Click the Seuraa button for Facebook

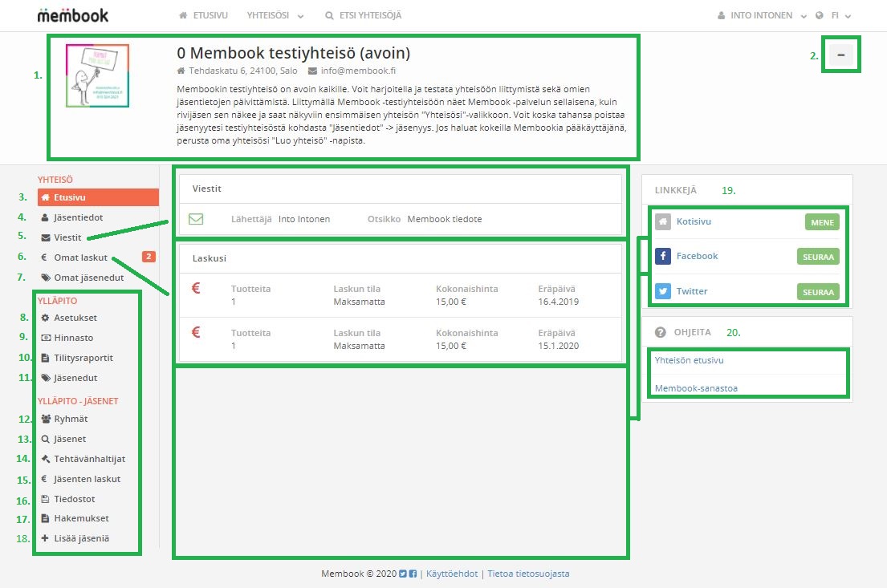(x=818, y=257)
